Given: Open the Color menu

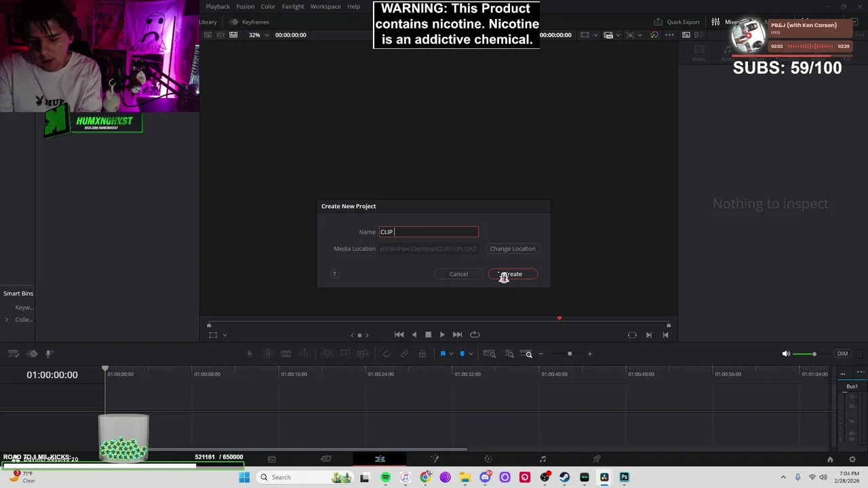Looking at the screenshot, I should (x=268, y=6).
